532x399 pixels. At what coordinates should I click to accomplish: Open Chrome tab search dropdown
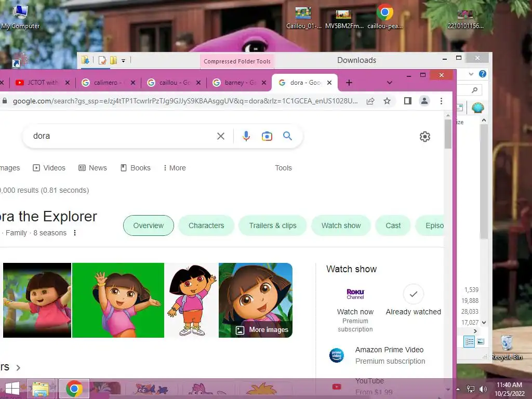click(389, 83)
